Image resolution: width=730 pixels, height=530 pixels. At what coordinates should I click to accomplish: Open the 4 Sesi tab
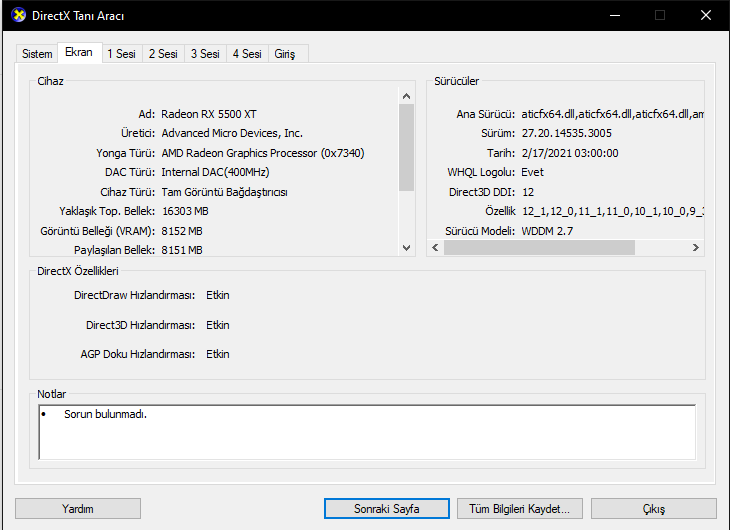(247, 54)
